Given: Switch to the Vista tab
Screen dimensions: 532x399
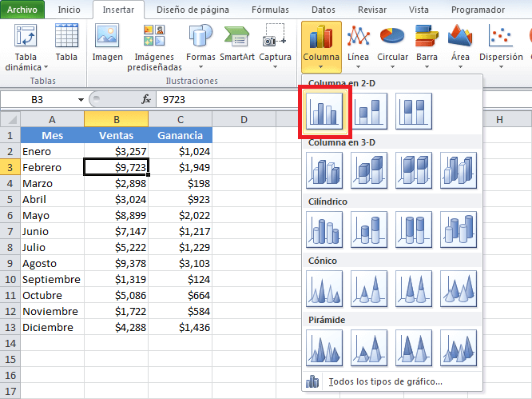Looking at the screenshot, I should 419,10.
